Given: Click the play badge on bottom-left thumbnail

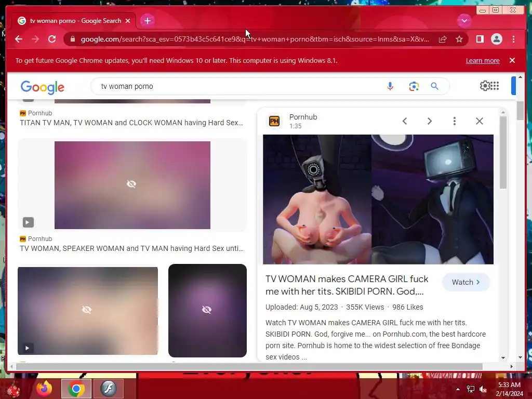Looking at the screenshot, I should coord(27,348).
